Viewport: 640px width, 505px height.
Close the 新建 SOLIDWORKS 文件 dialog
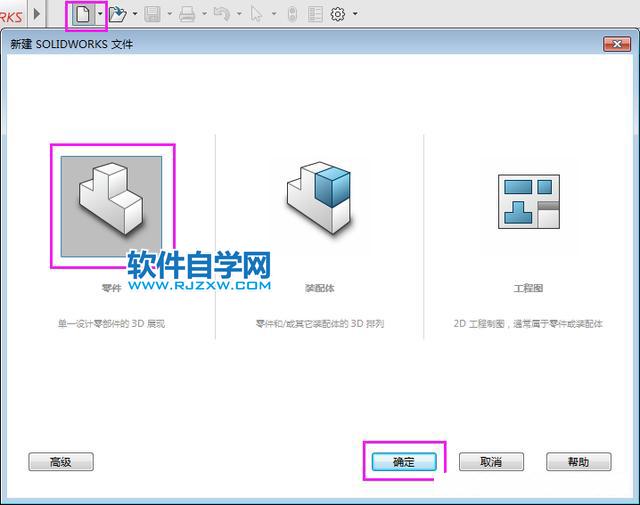click(x=617, y=44)
